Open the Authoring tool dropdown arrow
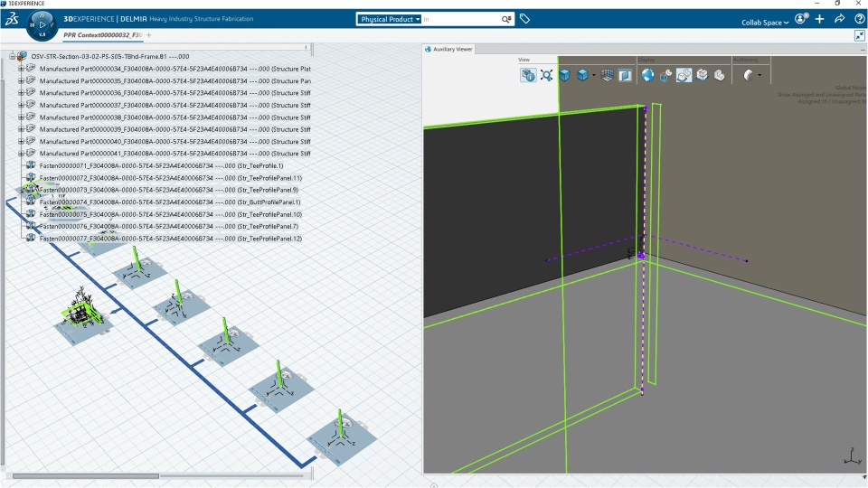The image size is (868, 488). (x=759, y=75)
